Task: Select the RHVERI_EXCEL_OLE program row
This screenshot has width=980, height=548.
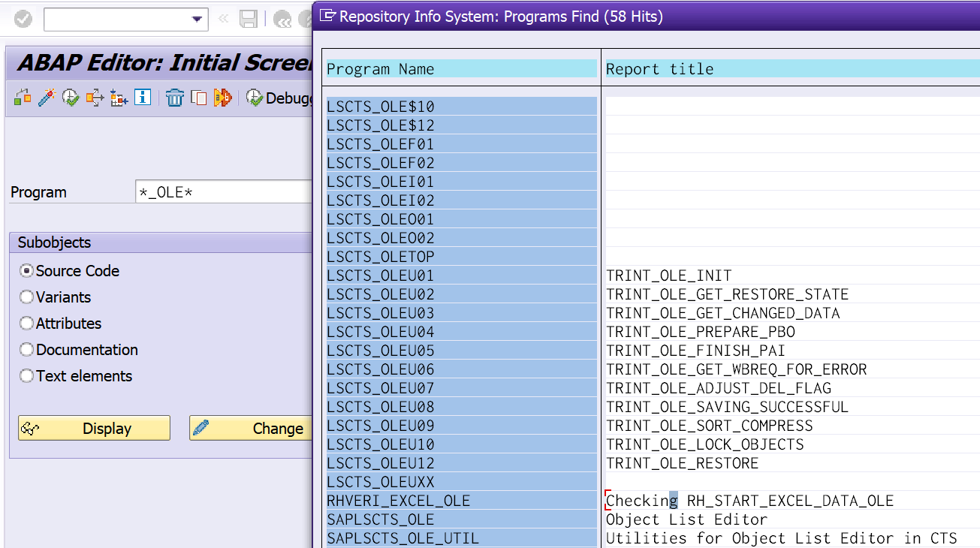Action: (x=462, y=501)
